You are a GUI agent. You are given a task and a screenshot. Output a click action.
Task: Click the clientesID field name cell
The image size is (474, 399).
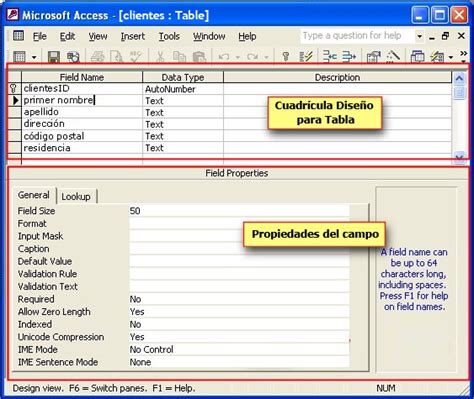[x=82, y=89]
